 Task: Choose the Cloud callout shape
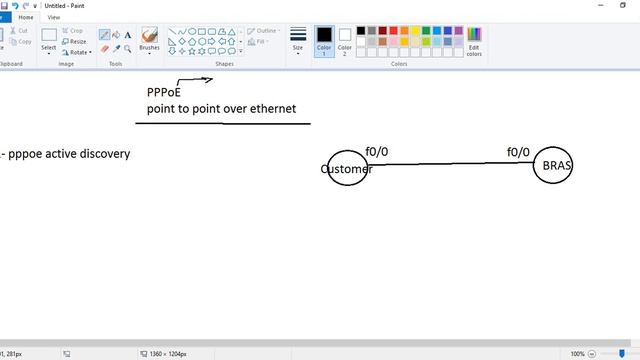[231, 51]
